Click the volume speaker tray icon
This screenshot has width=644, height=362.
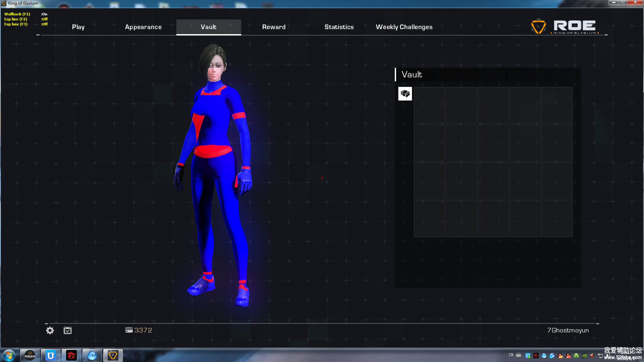pyautogui.click(x=592, y=356)
